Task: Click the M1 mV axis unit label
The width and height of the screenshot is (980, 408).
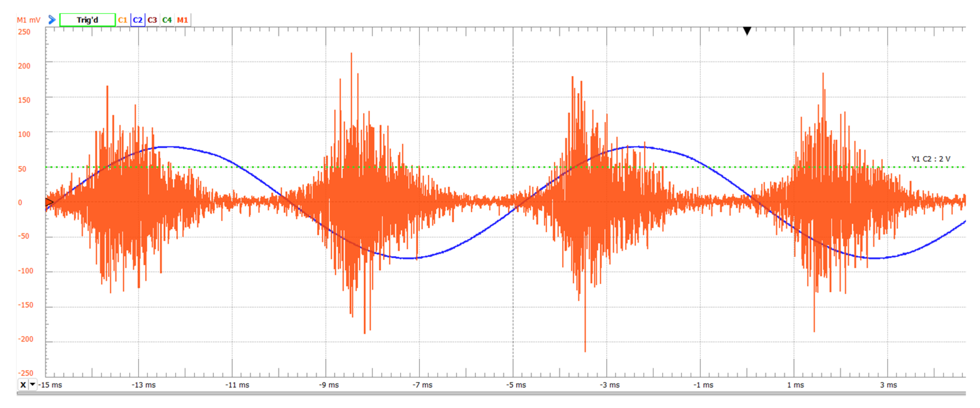Action: [x=29, y=20]
